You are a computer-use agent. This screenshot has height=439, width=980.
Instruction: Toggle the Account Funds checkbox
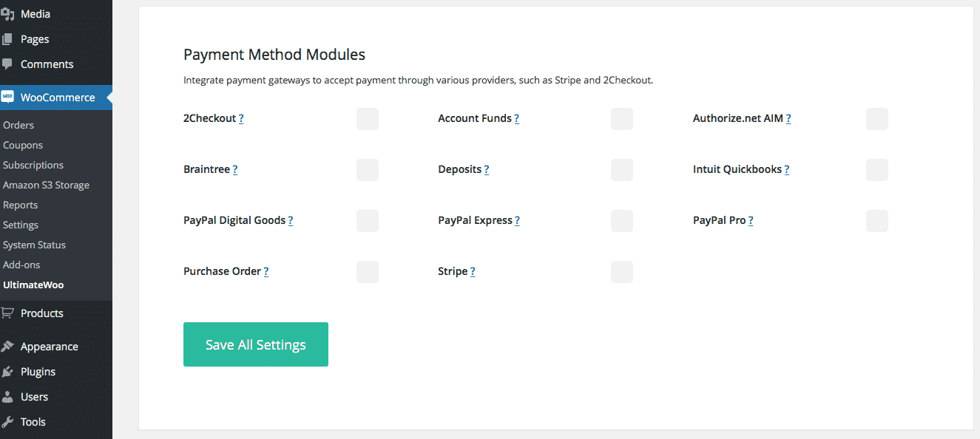tap(622, 119)
